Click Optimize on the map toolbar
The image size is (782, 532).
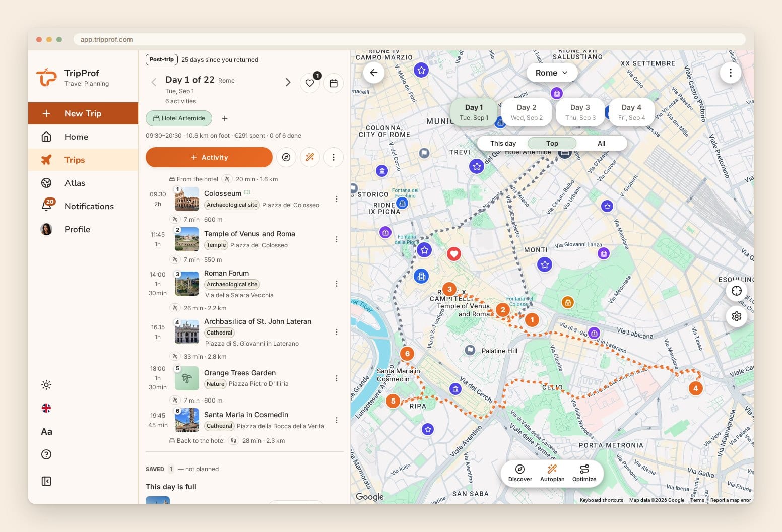tap(584, 474)
